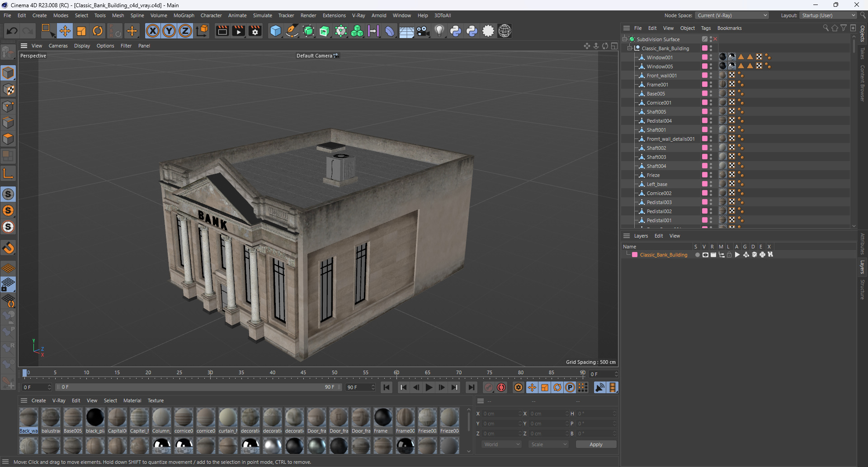868x467 pixels.
Task: Open material manager Texture menu
Action: [x=156, y=400]
